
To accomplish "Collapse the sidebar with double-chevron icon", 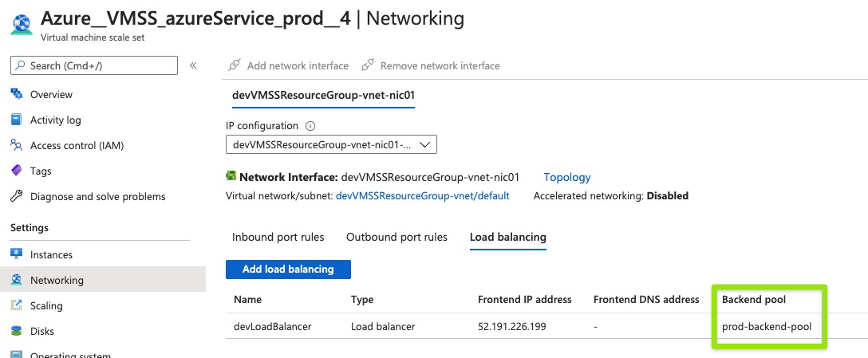I will [193, 65].
